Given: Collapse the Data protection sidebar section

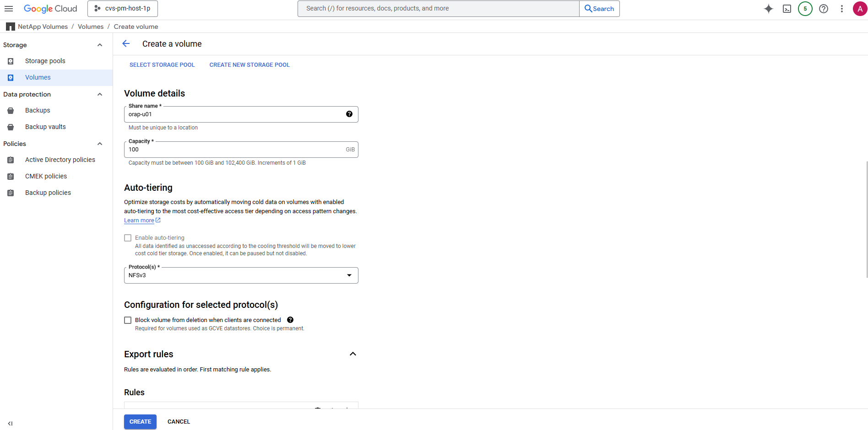Looking at the screenshot, I should [x=100, y=94].
